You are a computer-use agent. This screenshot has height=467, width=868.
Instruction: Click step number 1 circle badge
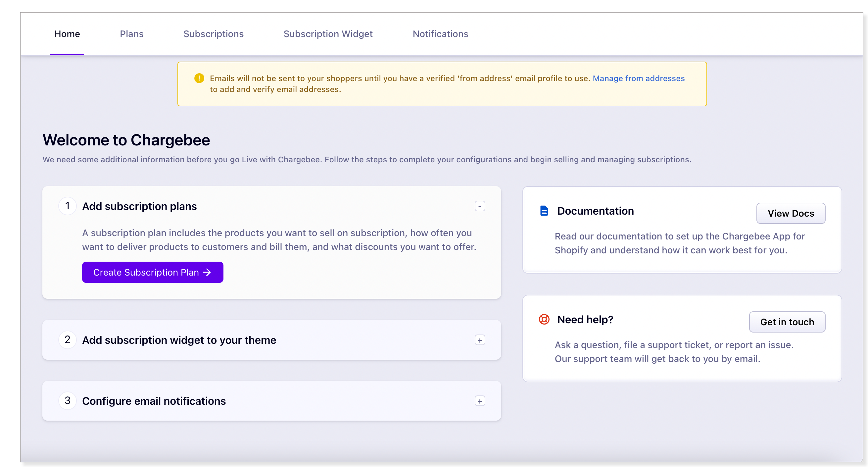(68, 206)
